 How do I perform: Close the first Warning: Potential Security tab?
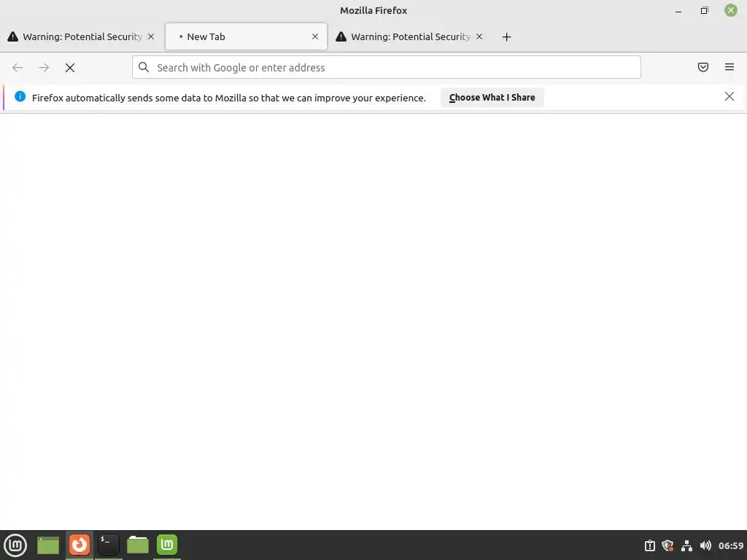[x=151, y=36]
